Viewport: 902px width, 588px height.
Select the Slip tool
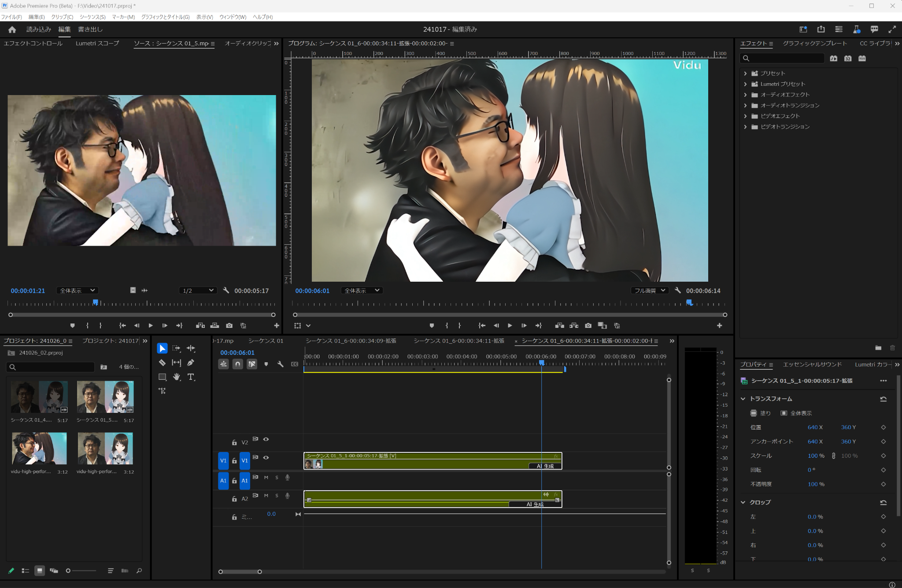(x=176, y=363)
